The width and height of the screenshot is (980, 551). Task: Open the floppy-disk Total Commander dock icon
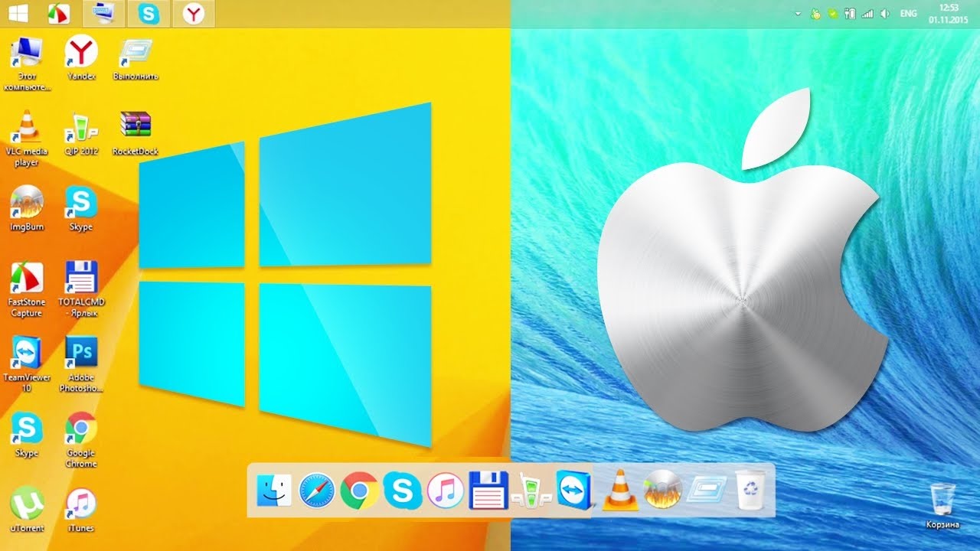pos(488,491)
